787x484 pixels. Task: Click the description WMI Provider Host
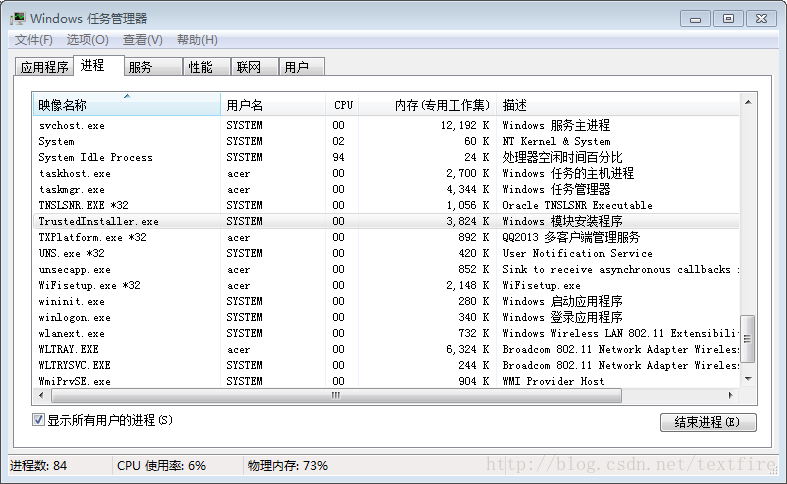(x=553, y=381)
